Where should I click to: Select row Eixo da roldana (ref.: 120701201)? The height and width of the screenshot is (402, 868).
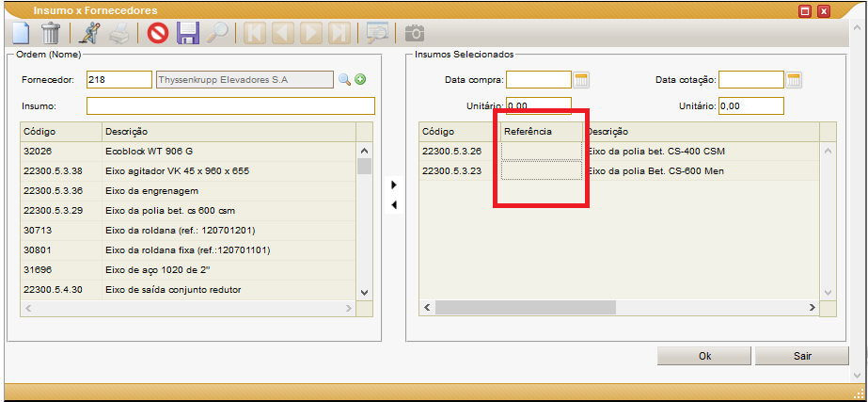pyautogui.click(x=188, y=231)
